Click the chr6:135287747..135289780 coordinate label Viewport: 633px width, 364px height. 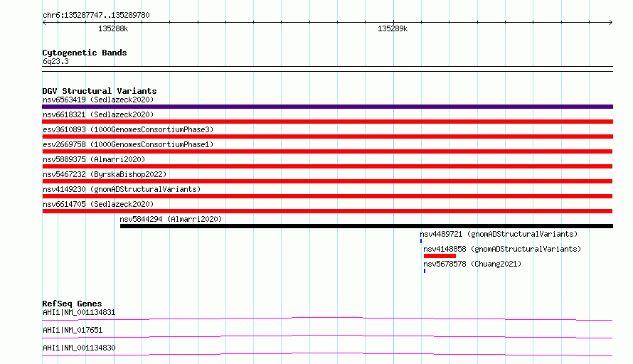(x=96, y=15)
